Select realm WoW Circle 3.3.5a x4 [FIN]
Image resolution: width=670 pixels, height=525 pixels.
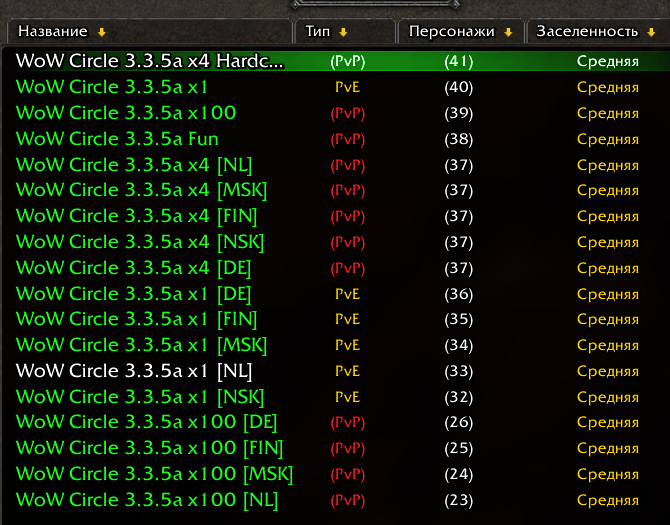(x=137, y=216)
